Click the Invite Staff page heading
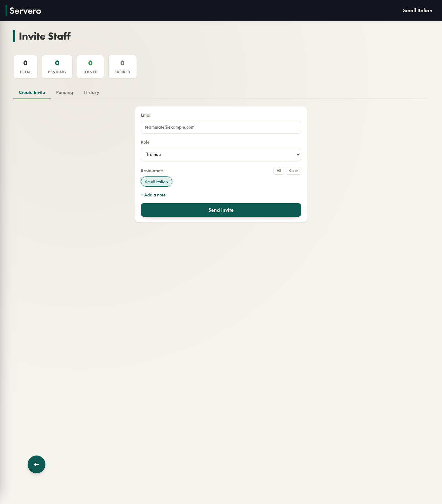Screen dimensions: 442x504 coord(45,36)
